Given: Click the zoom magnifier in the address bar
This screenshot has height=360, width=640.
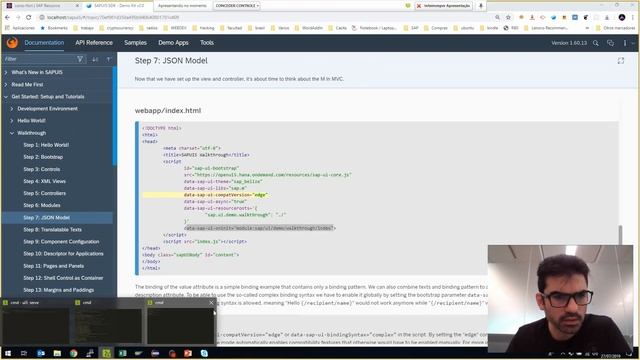Looking at the screenshot, I should click(x=497, y=17).
